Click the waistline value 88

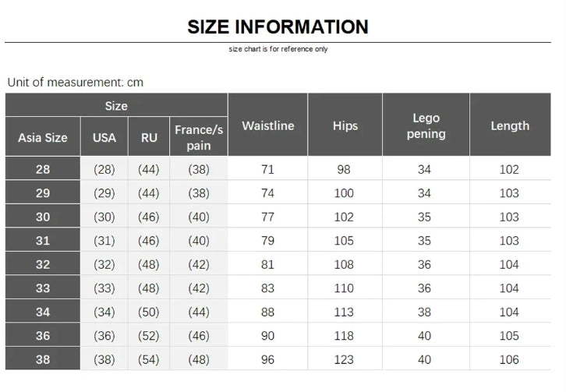pos(267,312)
